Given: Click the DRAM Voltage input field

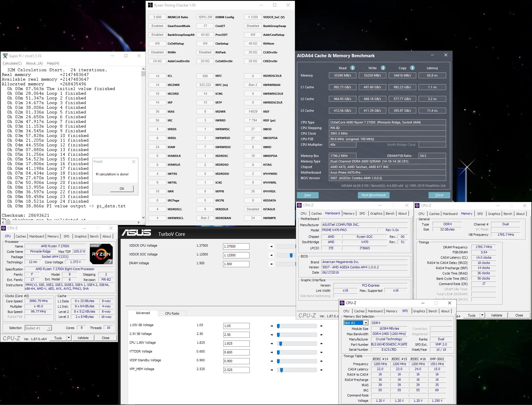Looking at the screenshot, I should point(236,264).
